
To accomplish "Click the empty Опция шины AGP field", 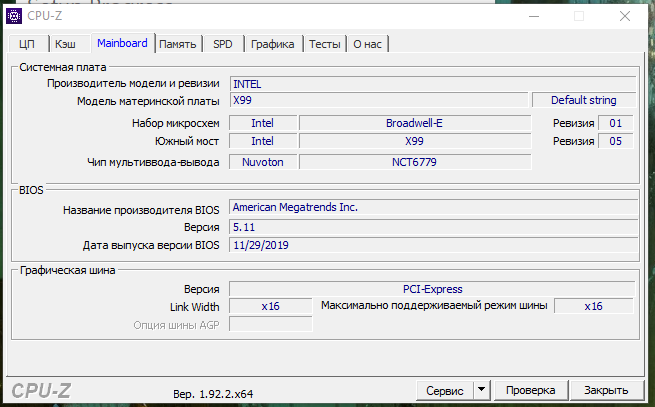I will (271, 324).
